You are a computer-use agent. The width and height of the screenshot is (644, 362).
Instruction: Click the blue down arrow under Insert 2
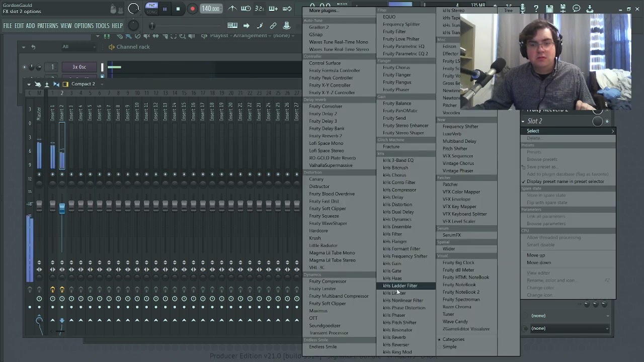click(62, 320)
